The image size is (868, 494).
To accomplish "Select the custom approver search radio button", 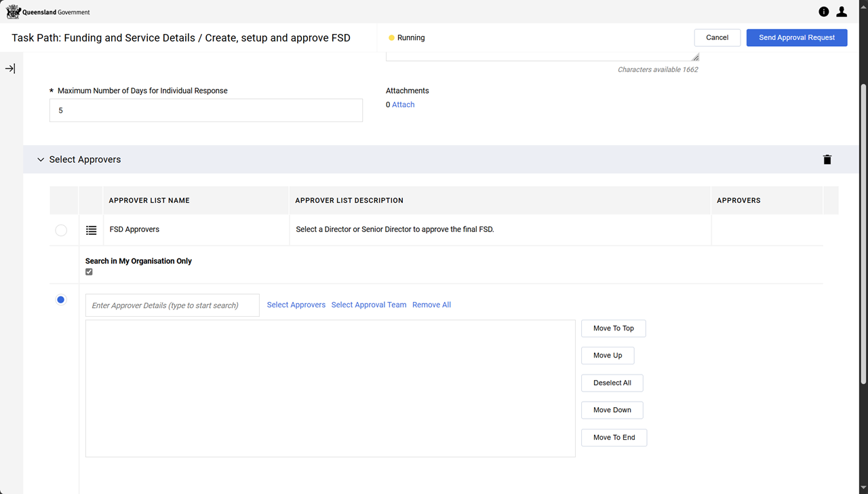I will pos(61,300).
